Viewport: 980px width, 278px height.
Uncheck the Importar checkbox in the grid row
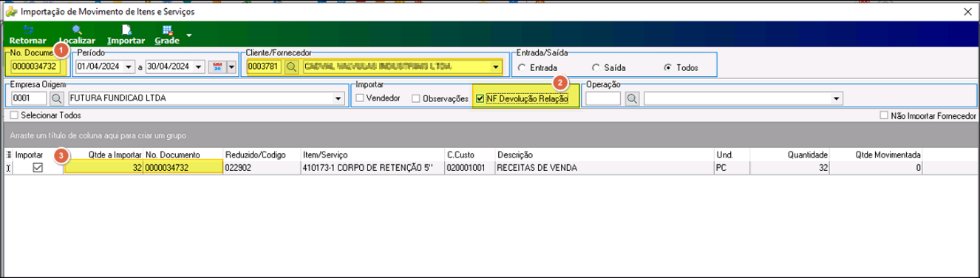click(x=38, y=168)
